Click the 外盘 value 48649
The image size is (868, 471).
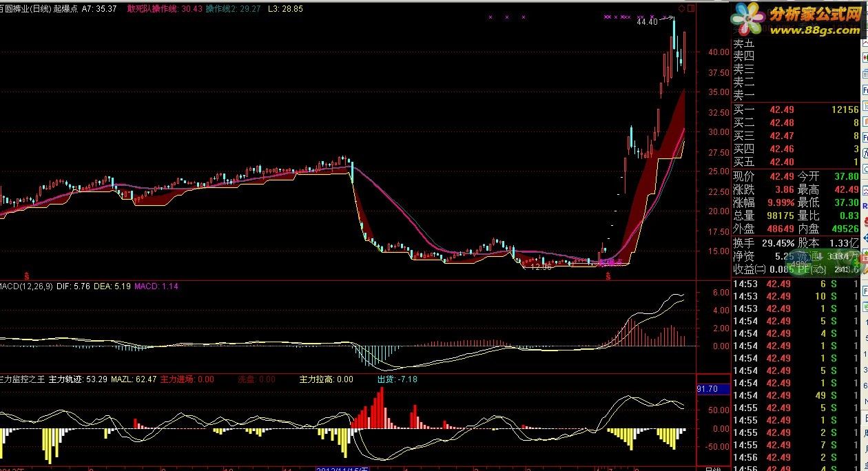(x=781, y=229)
